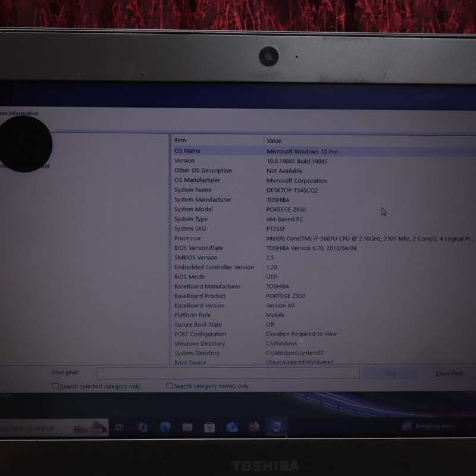Click the Microsoft Corporation value

tap(296, 181)
